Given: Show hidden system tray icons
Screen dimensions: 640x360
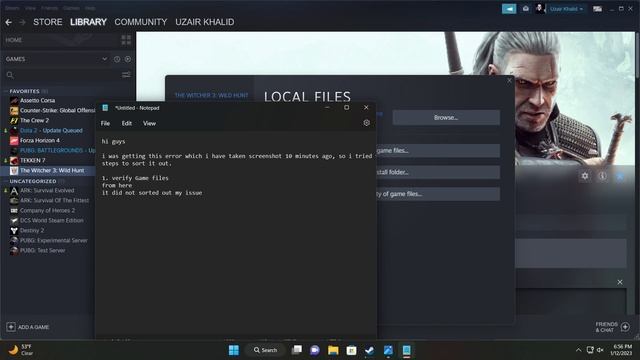Looking at the screenshot, I should click(578, 350).
